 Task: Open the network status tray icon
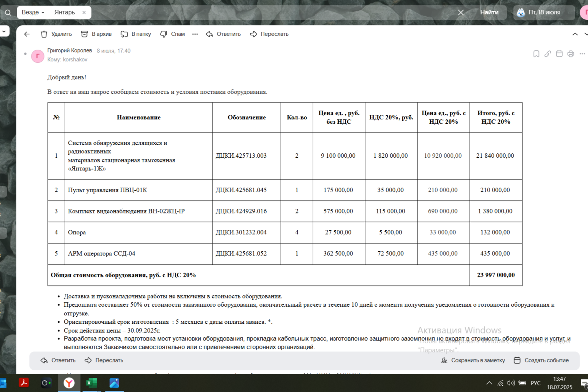click(500, 383)
